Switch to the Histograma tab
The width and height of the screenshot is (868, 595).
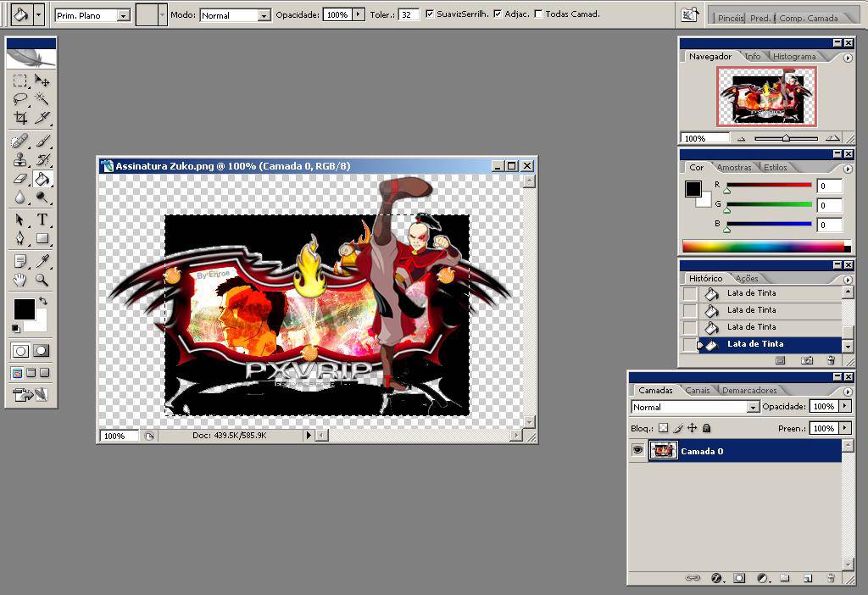[x=794, y=57]
